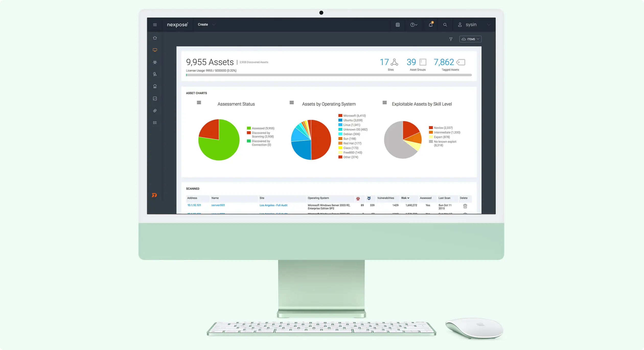This screenshot has height=350, width=644.
Task: Select the Alerts notification icon in top bar
Action: [430, 25]
